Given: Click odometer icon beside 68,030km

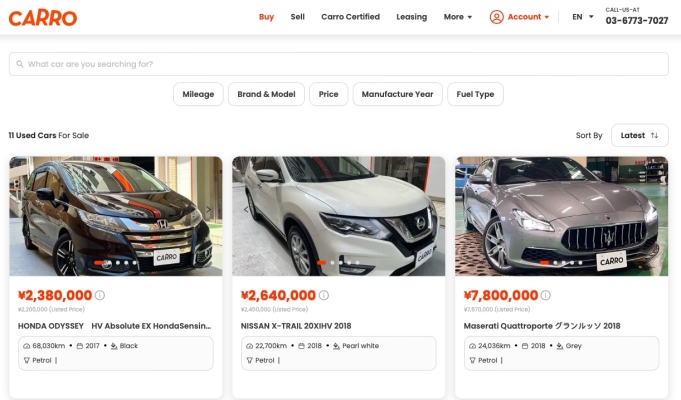Looking at the screenshot, I should [x=26, y=346].
